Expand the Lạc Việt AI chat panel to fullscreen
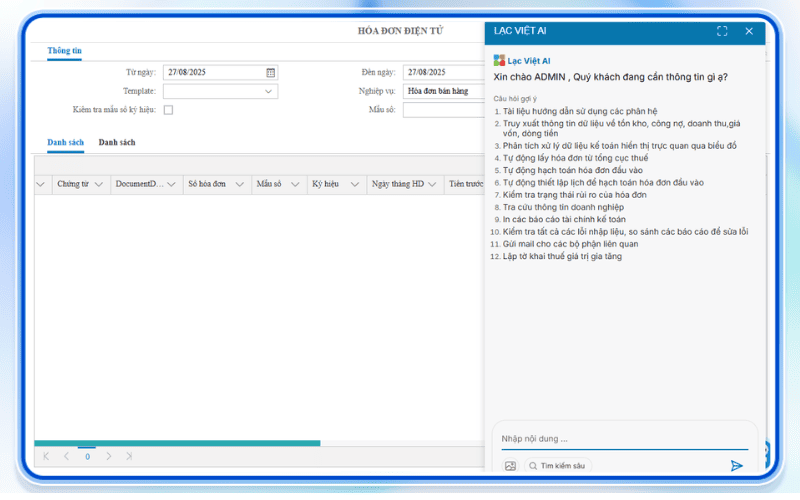800x500 pixels. [722, 31]
